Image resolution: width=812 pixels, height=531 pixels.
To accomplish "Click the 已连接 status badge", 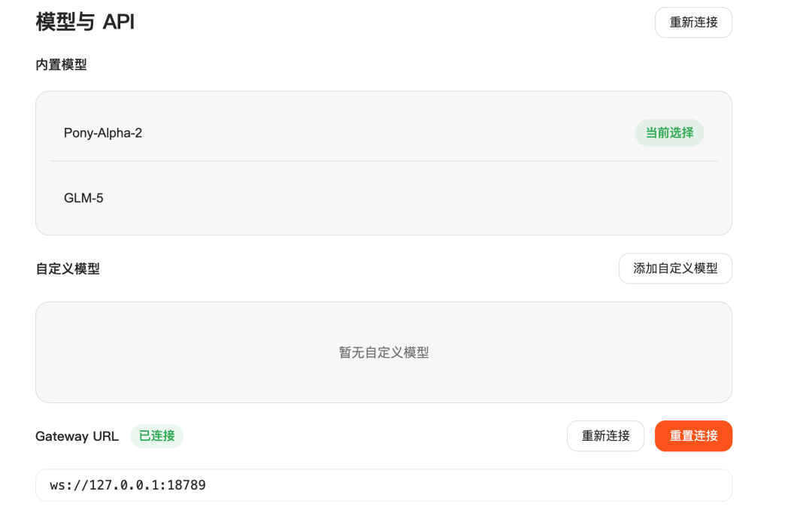I will click(x=156, y=436).
